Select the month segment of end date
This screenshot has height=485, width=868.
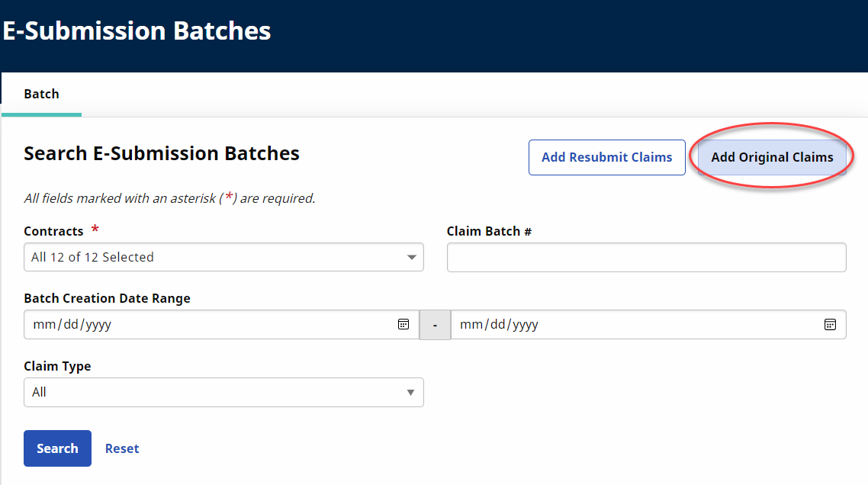[x=470, y=325]
